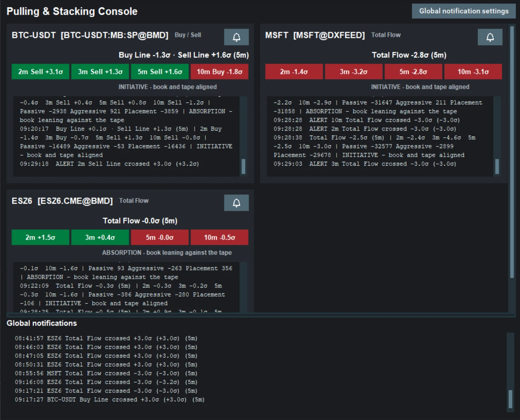Screen dimensions: 520x420
Task: Open BTC-USDT notification bell
Action: 236,37
